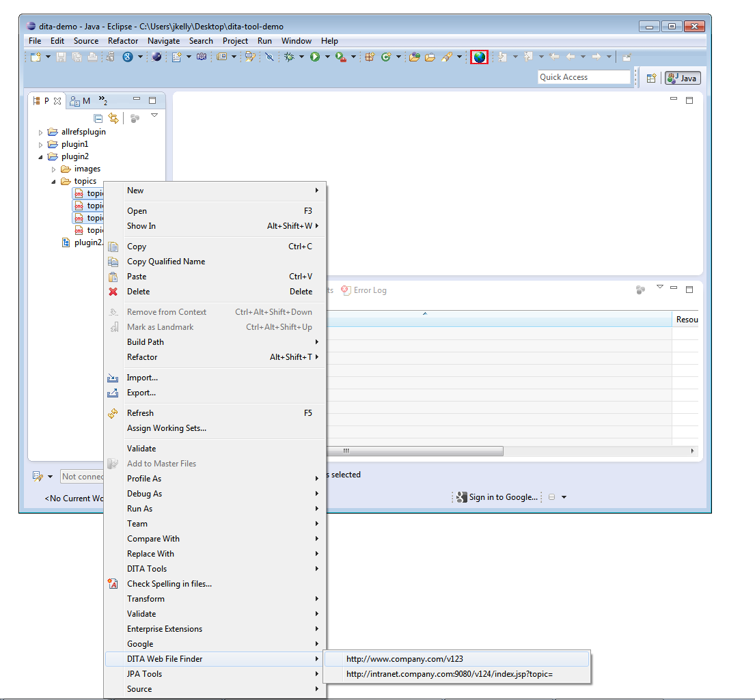Choose DITA Tools in the context menu
Image resolution: width=755 pixels, height=700 pixels.
(215, 569)
